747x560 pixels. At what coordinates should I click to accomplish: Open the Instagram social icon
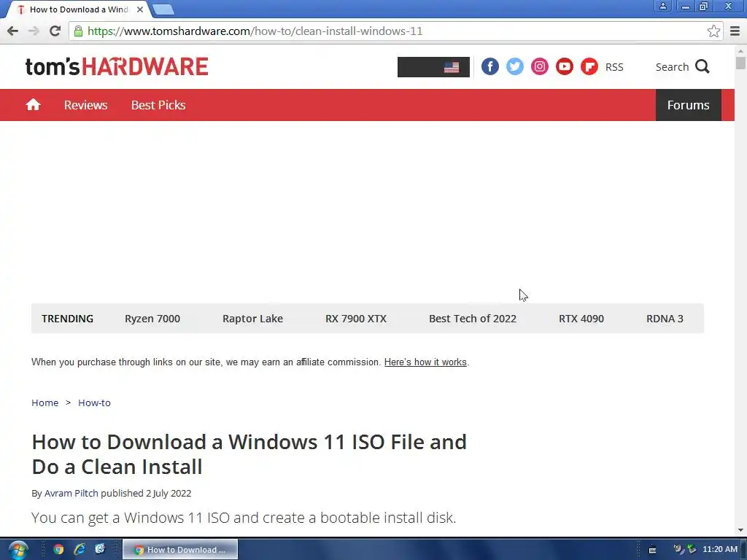(x=539, y=66)
